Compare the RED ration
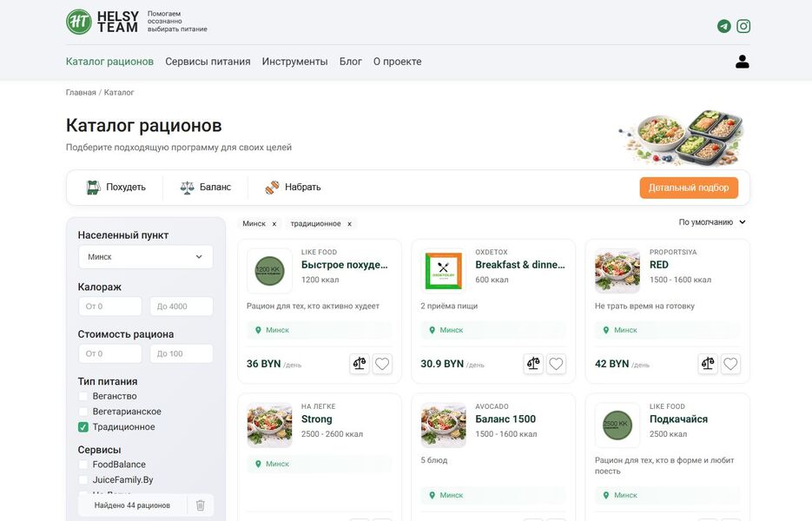The image size is (812, 521). (x=708, y=364)
